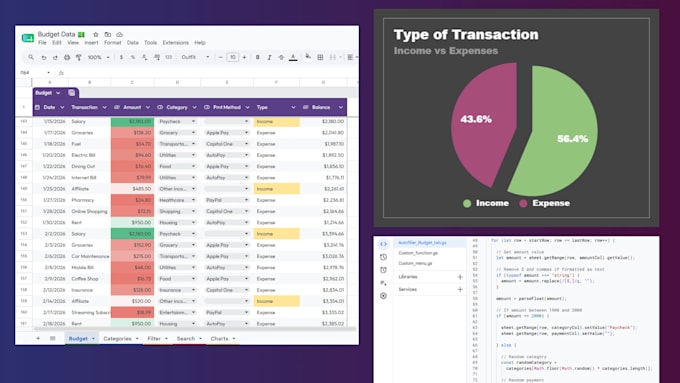This screenshot has width=680, height=383.
Task: Decrease font size with minus button
Action: (220, 57)
